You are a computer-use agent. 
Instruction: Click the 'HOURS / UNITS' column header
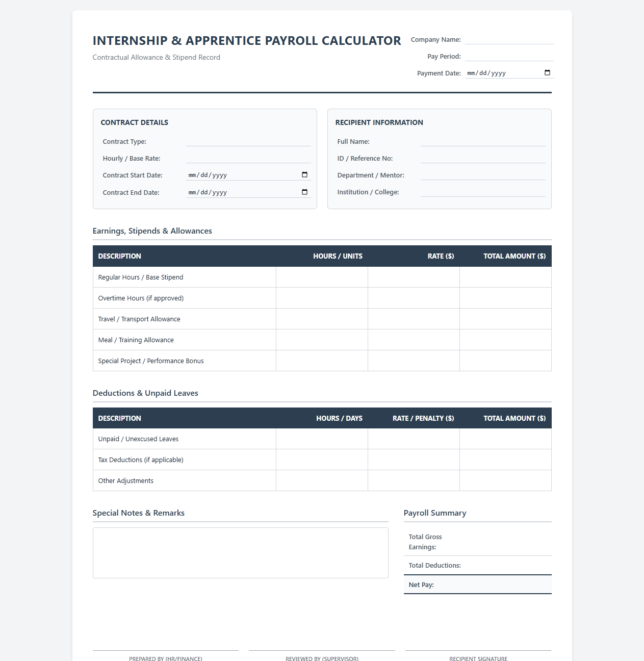coord(338,256)
